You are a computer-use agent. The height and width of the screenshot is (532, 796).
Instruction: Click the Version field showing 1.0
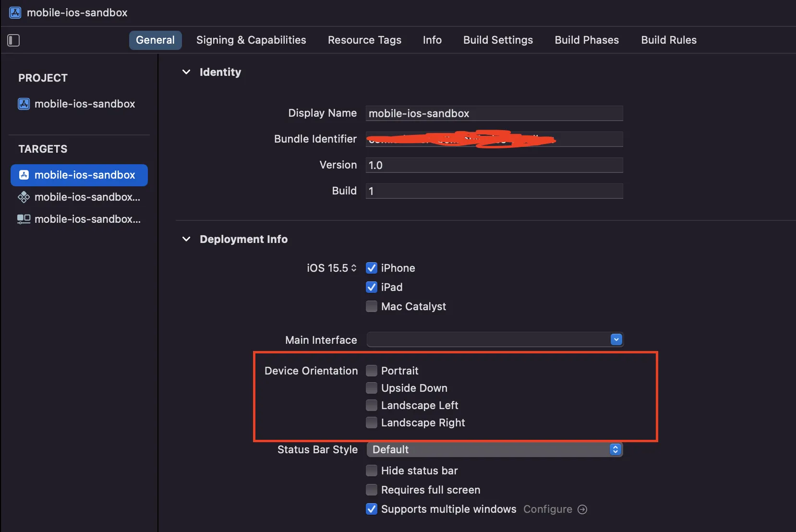pos(494,165)
